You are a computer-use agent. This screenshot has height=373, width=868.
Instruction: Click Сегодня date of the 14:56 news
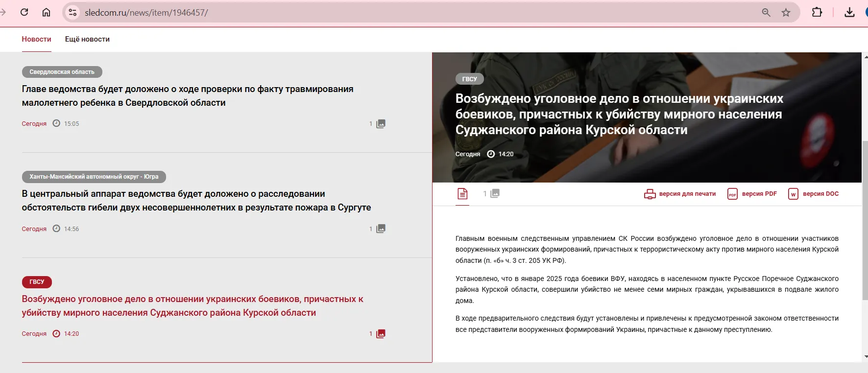[34, 229]
